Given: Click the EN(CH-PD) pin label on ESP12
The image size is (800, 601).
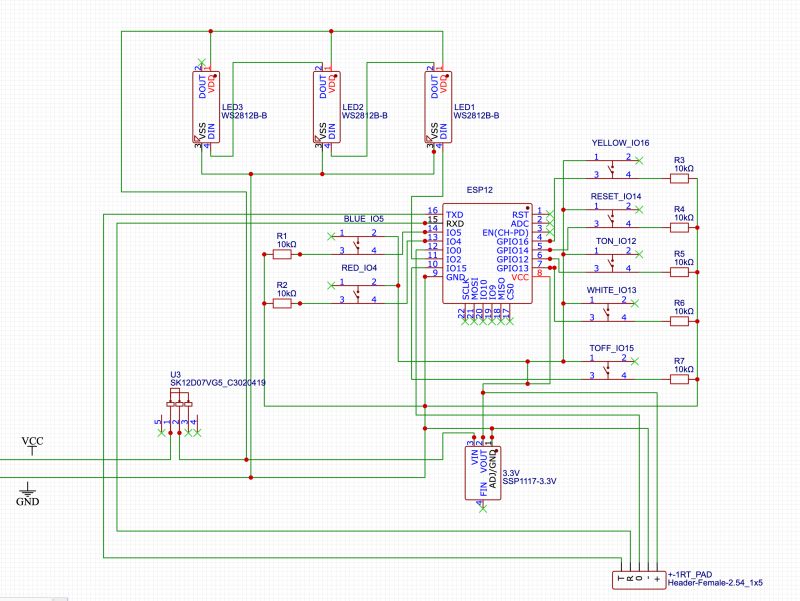Looking at the screenshot, I should pos(505,233).
